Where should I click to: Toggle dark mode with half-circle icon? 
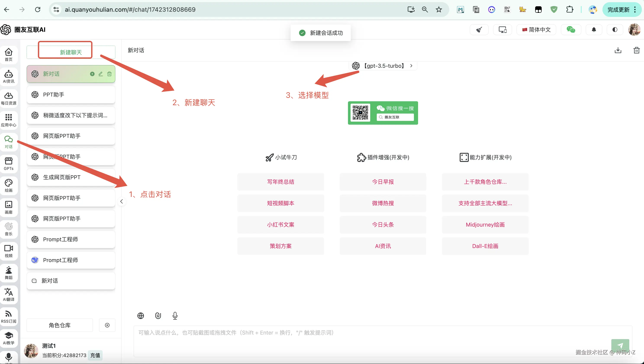click(x=615, y=30)
